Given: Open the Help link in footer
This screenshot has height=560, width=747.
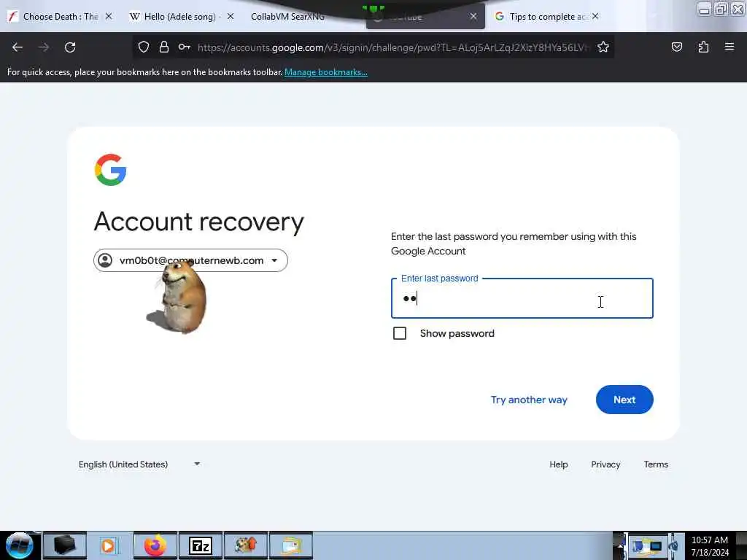Looking at the screenshot, I should tap(558, 464).
